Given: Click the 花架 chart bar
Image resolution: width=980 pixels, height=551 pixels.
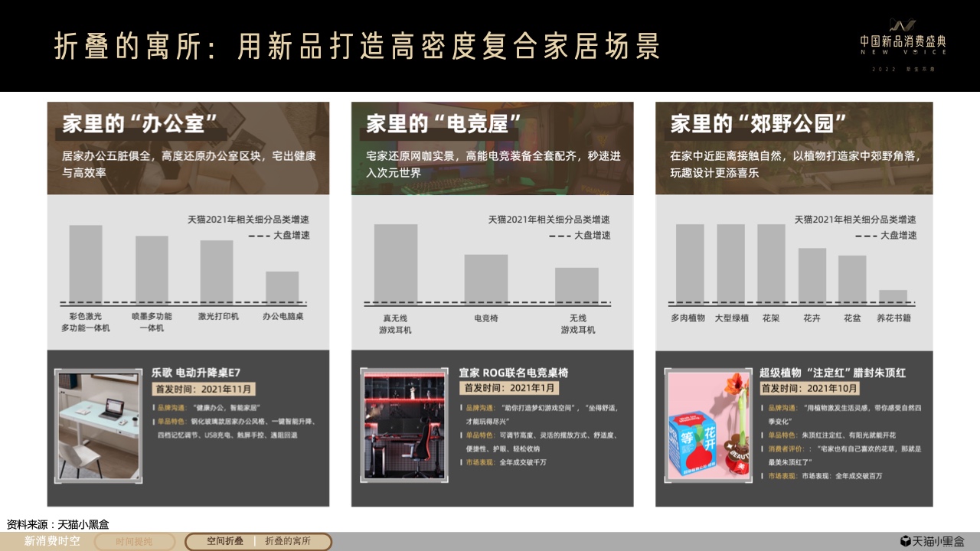Looking at the screenshot, I should tap(771, 263).
